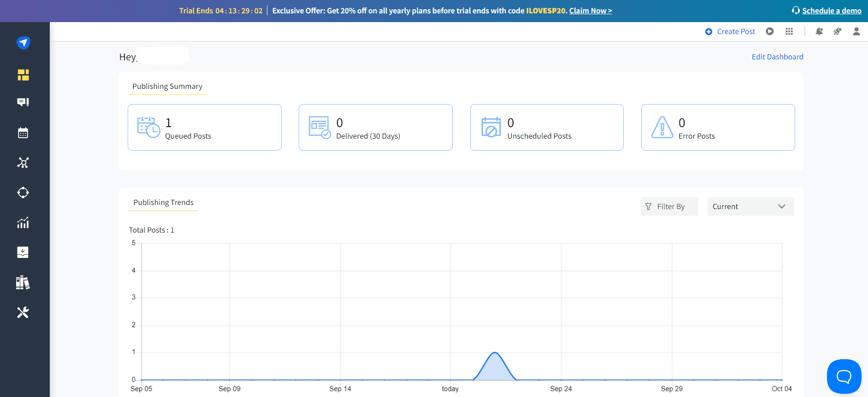The image size is (868, 397).
Task: Click the user profile icon
Action: click(856, 31)
